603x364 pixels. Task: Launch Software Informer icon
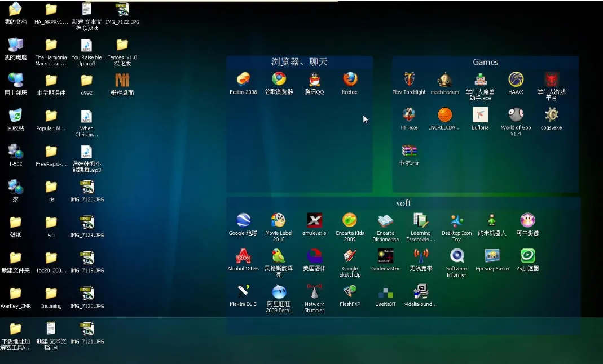point(456,256)
